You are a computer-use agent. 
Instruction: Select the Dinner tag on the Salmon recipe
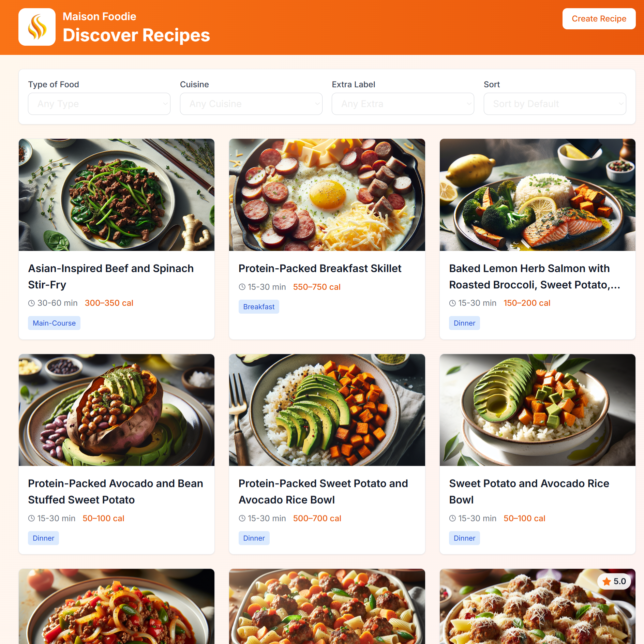pyautogui.click(x=464, y=323)
